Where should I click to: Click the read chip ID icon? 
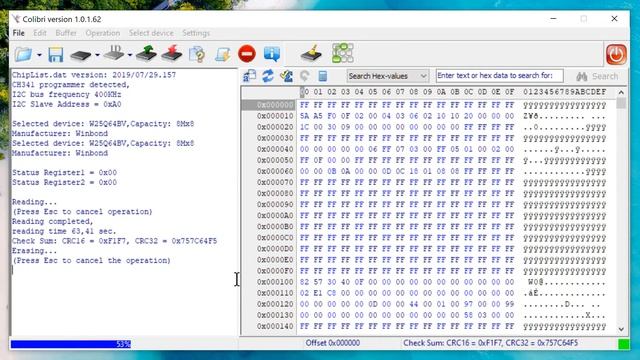point(114,53)
